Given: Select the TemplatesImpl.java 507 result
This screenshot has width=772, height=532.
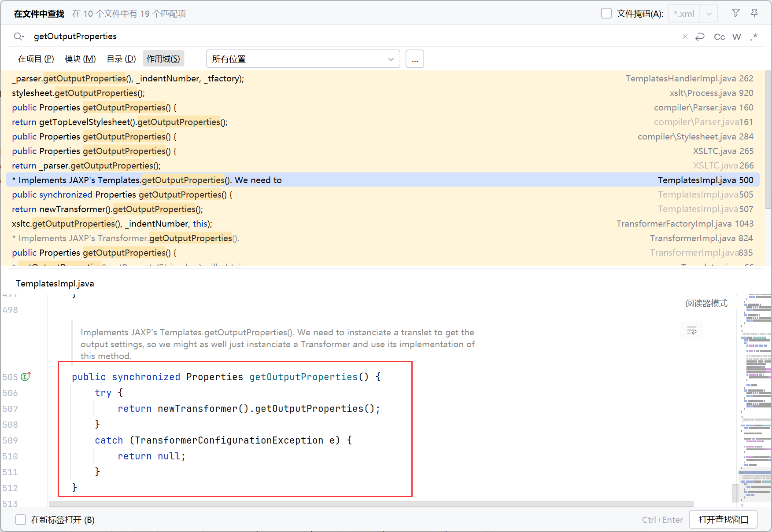Looking at the screenshot, I should tap(382, 209).
